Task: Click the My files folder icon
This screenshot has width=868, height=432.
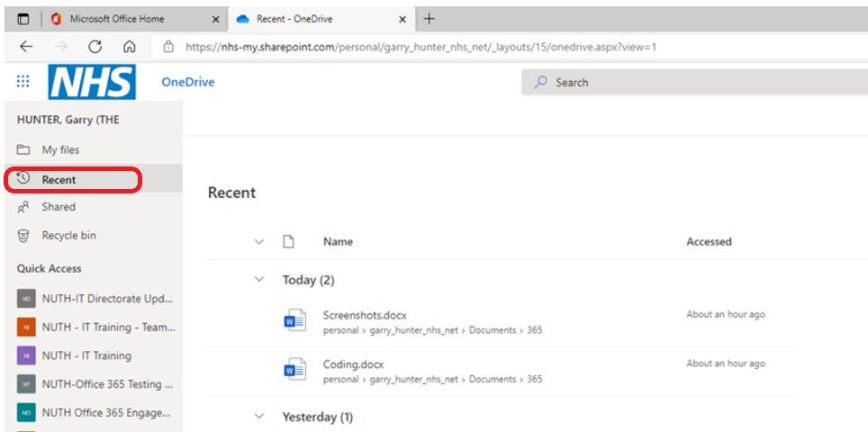Action: pos(23,150)
